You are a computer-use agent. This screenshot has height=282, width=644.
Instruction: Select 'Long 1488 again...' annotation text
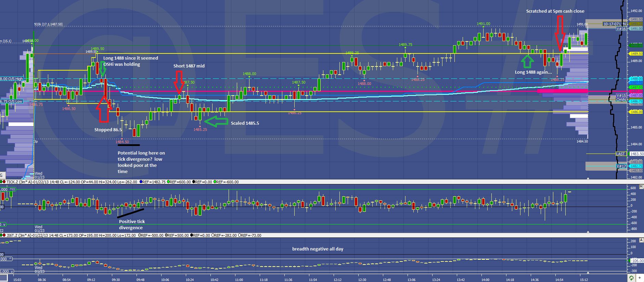[533, 72]
